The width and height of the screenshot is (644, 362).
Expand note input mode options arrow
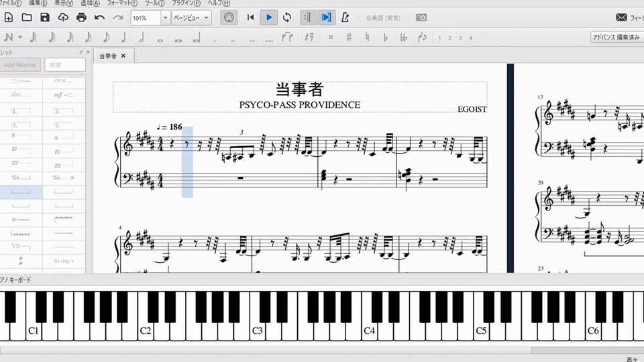(x=19, y=38)
